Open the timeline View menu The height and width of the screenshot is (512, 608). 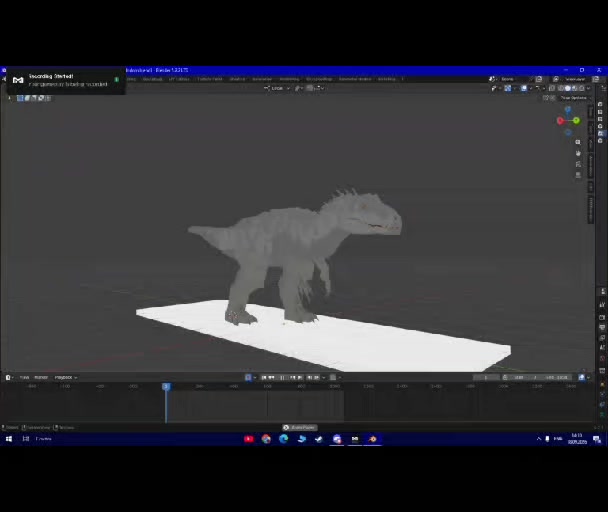[24, 377]
